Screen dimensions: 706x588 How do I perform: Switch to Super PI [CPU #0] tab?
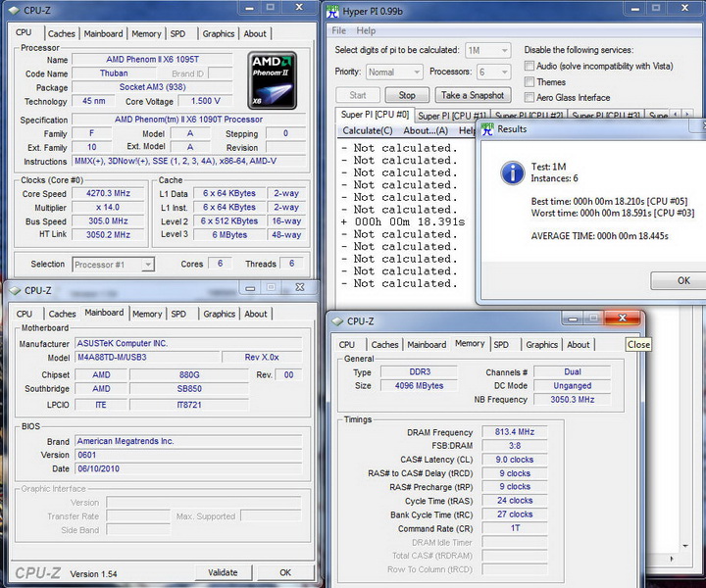click(x=375, y=115)
